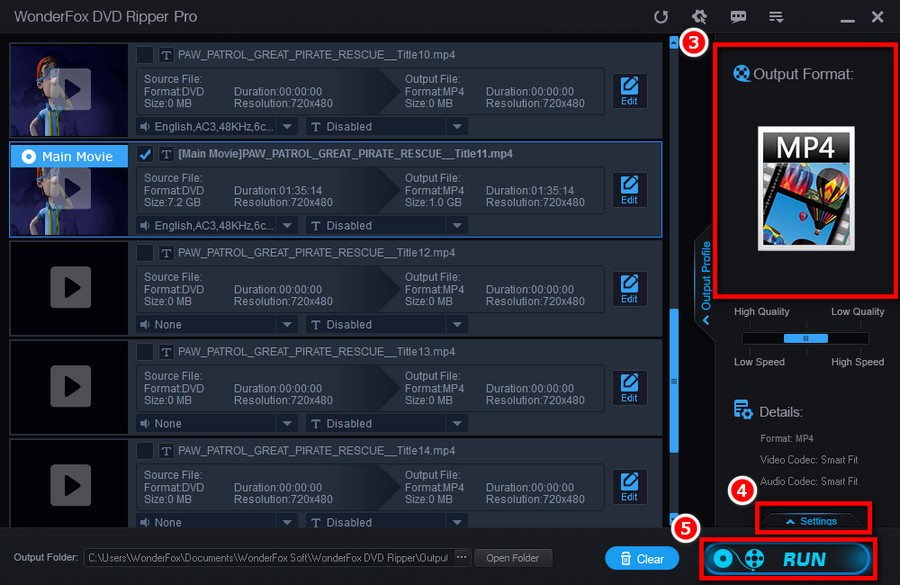Uncheck the Main Movie Title11 checkbox

pyautogui.click(x=145, y=154)
